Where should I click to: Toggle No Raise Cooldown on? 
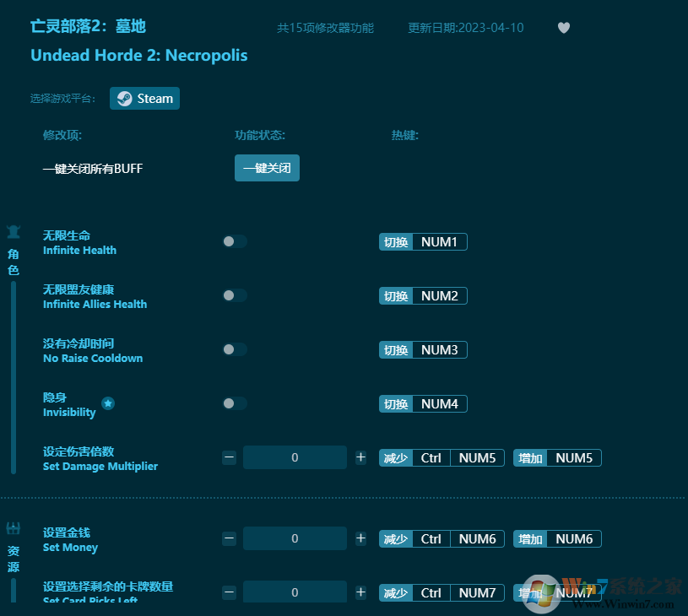pyautogui.click(x=234, y=349)
